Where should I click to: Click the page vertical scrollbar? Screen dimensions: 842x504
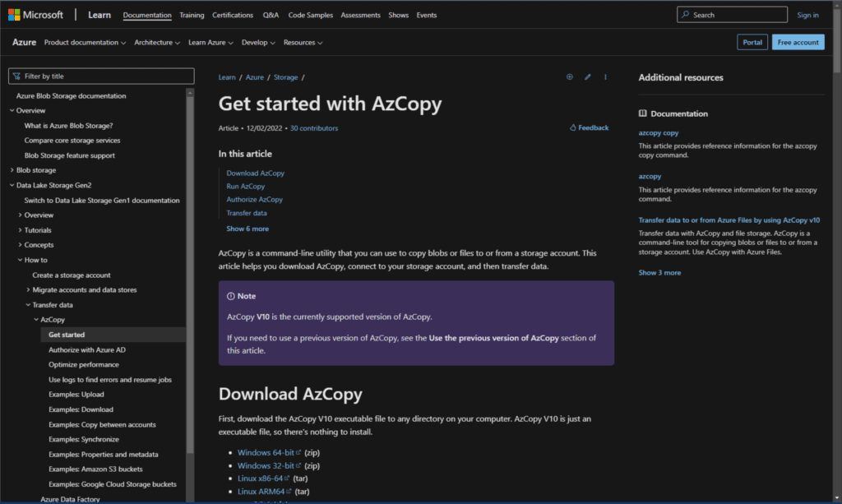point(836,40)
